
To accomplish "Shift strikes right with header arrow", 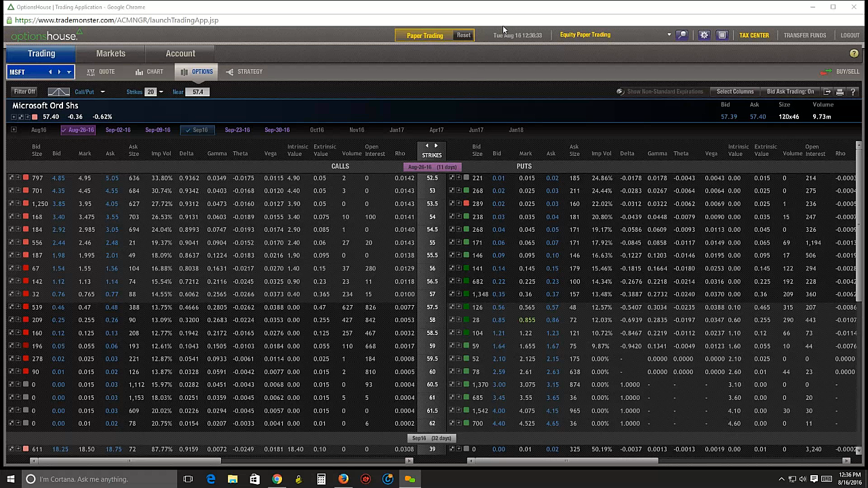I will tap(436, 146).
